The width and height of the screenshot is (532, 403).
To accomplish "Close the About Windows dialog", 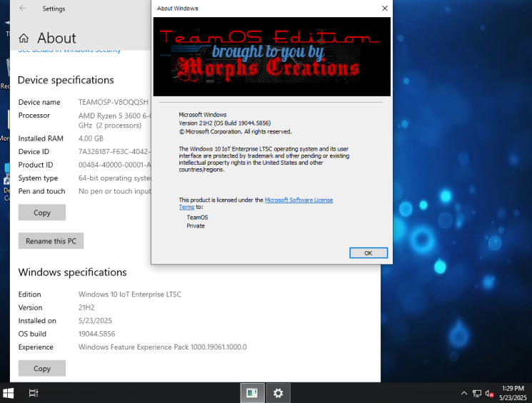I will 385,8.
